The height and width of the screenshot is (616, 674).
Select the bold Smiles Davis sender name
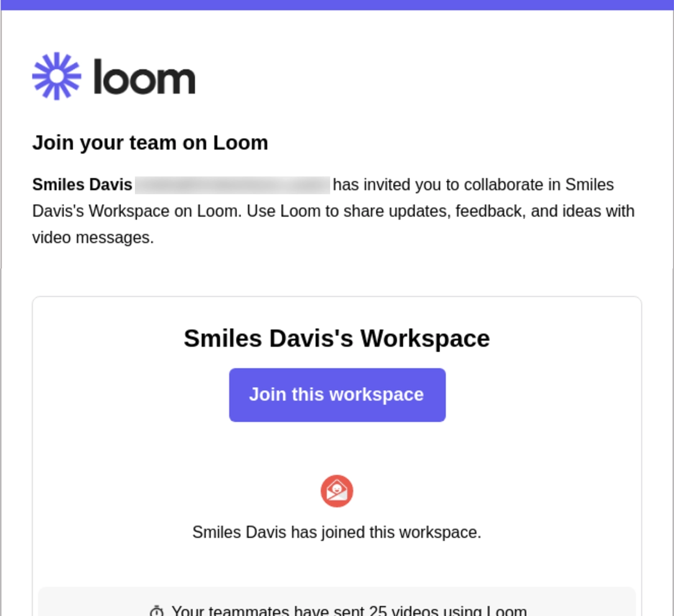(81, 184)
